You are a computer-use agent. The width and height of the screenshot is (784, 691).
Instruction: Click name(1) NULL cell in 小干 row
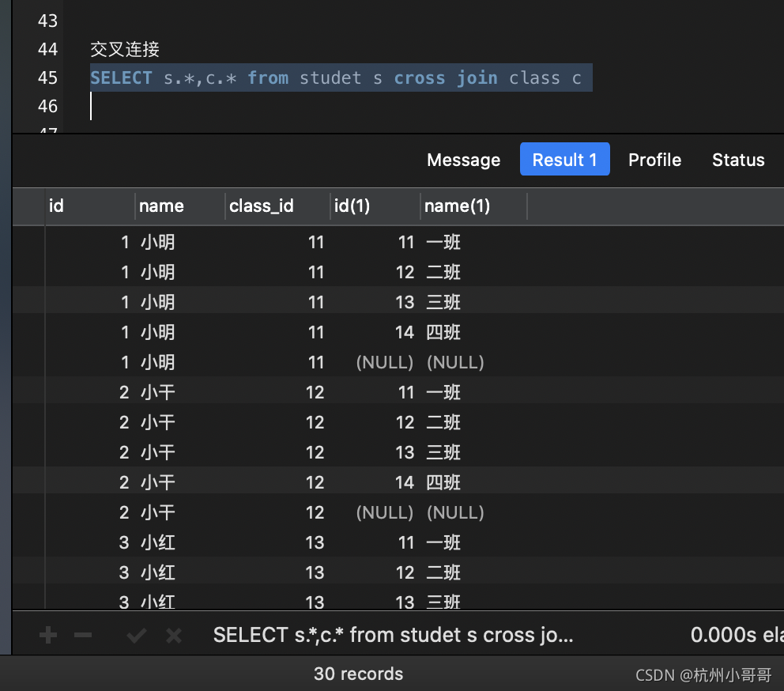455,513
